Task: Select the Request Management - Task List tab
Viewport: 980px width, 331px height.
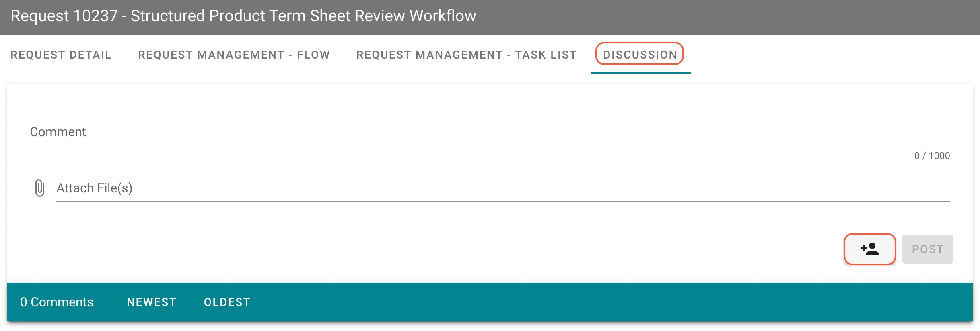Action: 466,55
